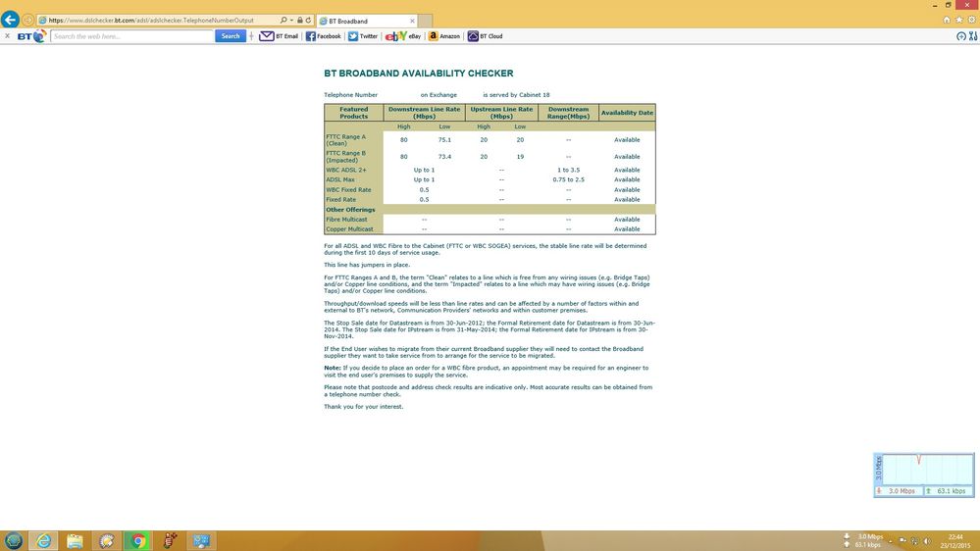Click the BT logo on toolbar

[31, 36]
